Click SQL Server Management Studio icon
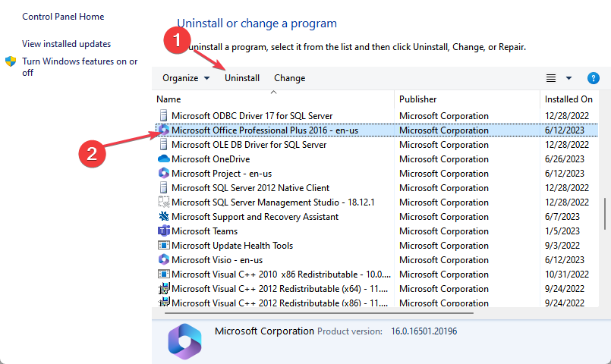 pyautogui.click(x=164, y=202)
